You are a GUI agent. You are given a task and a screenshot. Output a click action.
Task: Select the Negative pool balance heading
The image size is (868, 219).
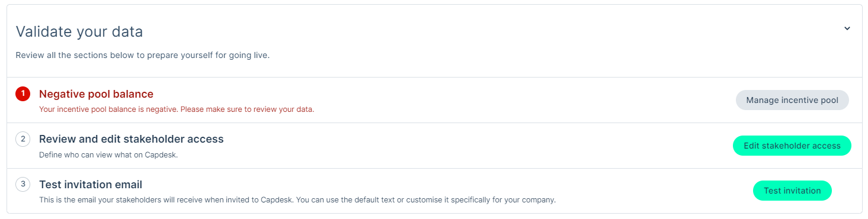tap(96, 94)
